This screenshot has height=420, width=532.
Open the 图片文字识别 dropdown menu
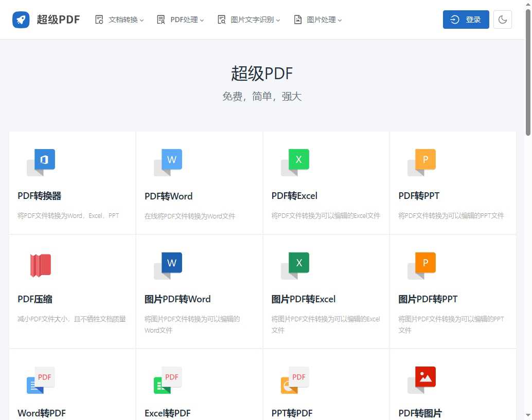(249, 20)
